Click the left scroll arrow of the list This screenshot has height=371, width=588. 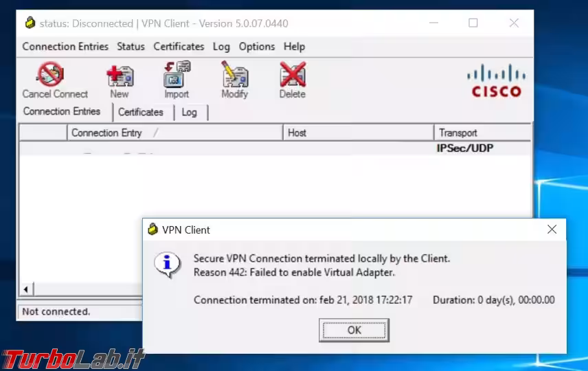point(27,289)
